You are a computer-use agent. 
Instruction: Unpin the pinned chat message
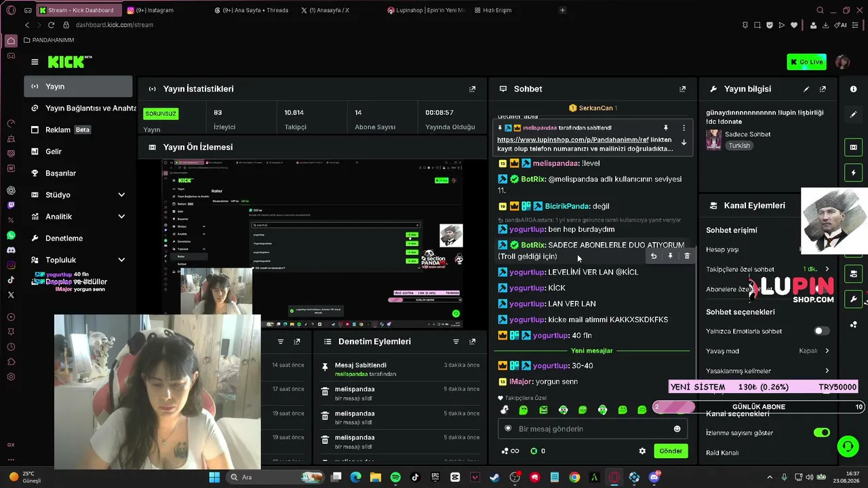click(x=666, y=127)
